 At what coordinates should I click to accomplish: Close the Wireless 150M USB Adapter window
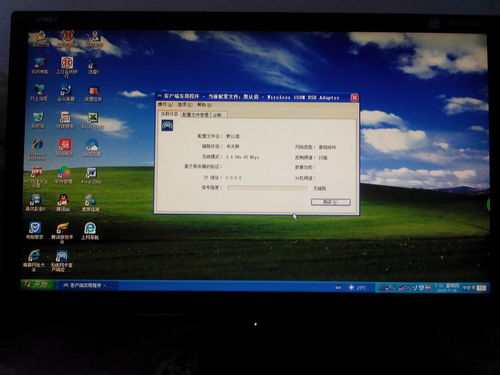click(354, 98)
